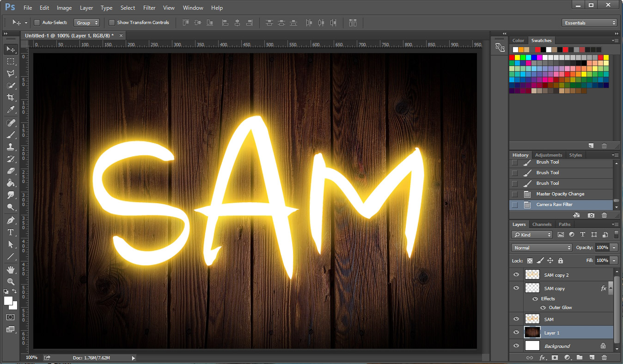The width and height of the screenshot is (623, 364).
Task: Hide the SAM copy layer
Action: [x=516, y=288]
